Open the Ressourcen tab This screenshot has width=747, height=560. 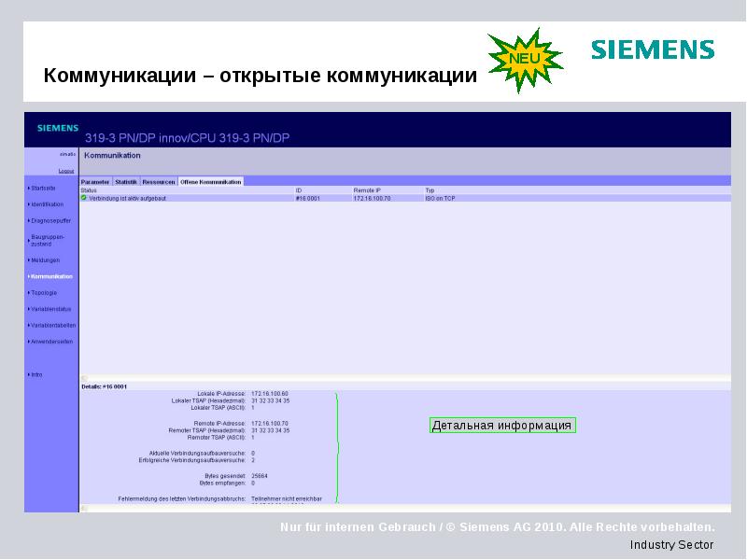158,180
